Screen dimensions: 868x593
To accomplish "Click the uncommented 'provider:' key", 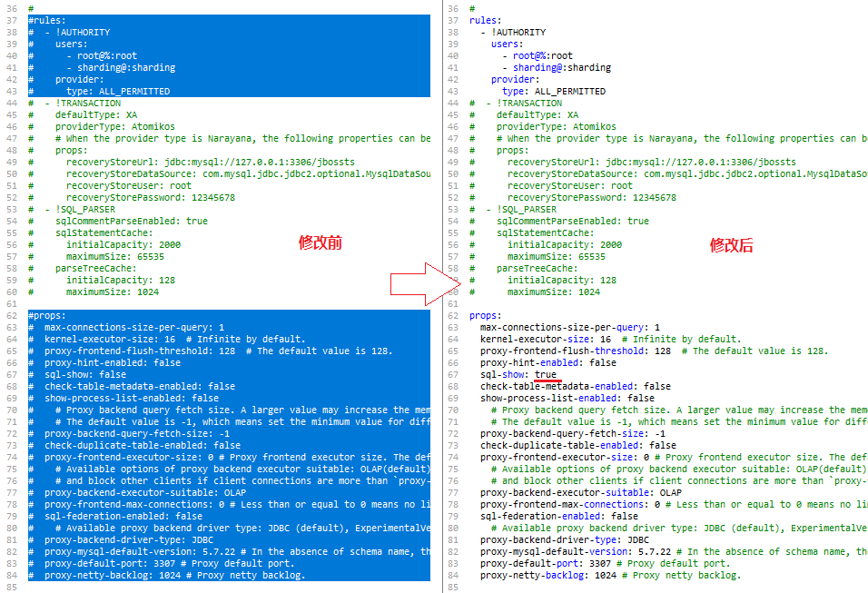I will point(516,80).
